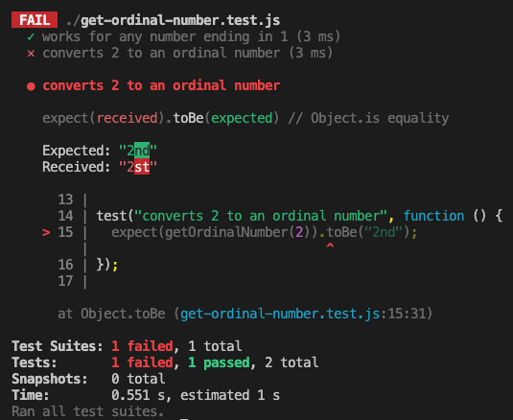
Task: Click the red FAIL badge
Action: point(35,20)
